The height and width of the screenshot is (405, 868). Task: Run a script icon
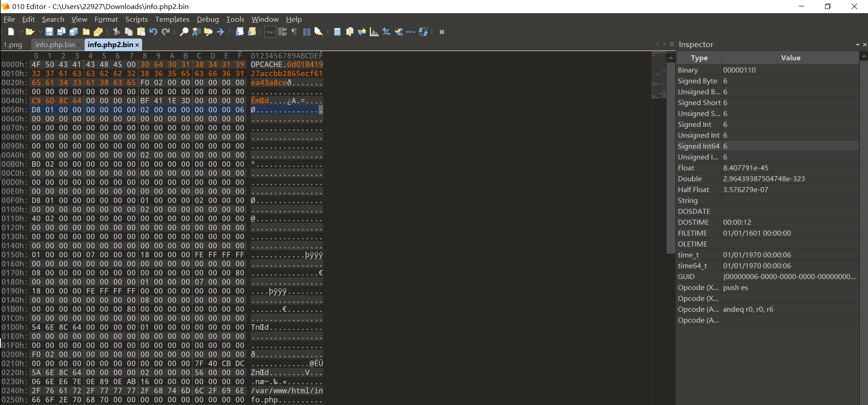(x=239, y=32)
